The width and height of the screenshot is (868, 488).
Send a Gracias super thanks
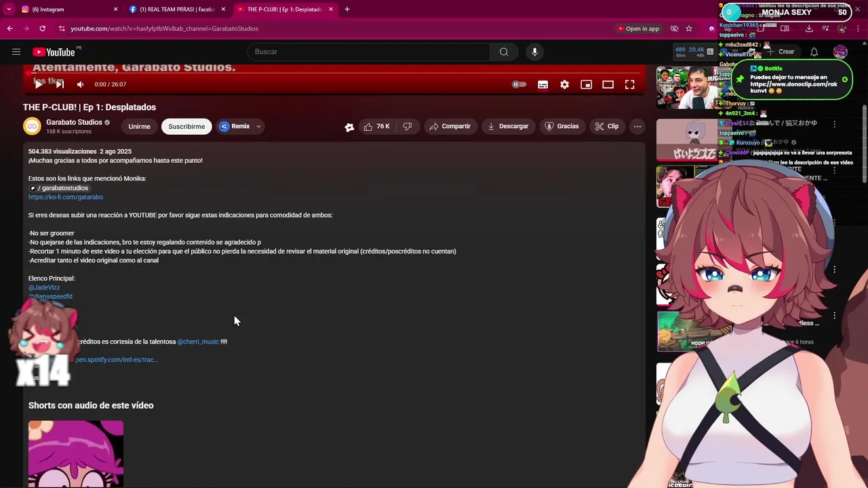pyautogui.click(x=562, y=126)
